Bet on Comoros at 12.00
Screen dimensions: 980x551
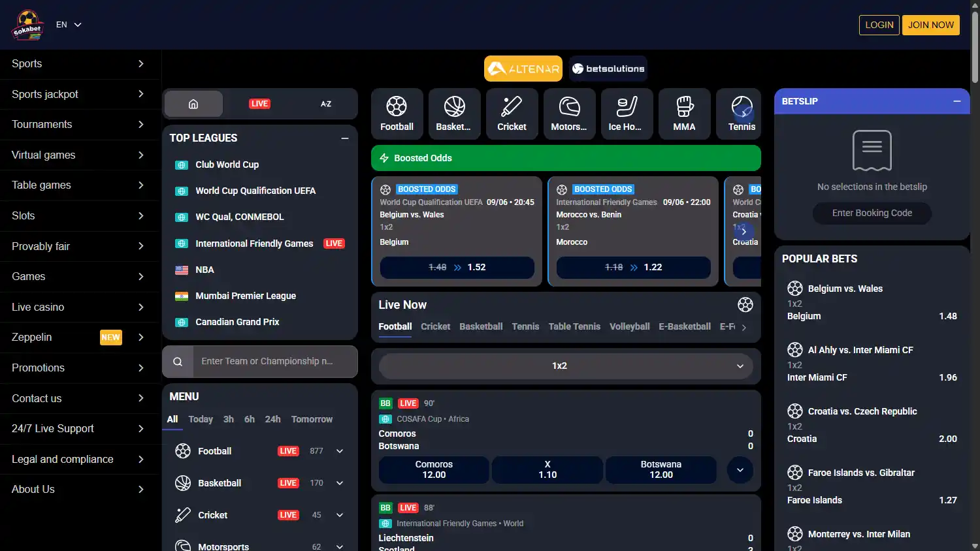click(434, 470)
